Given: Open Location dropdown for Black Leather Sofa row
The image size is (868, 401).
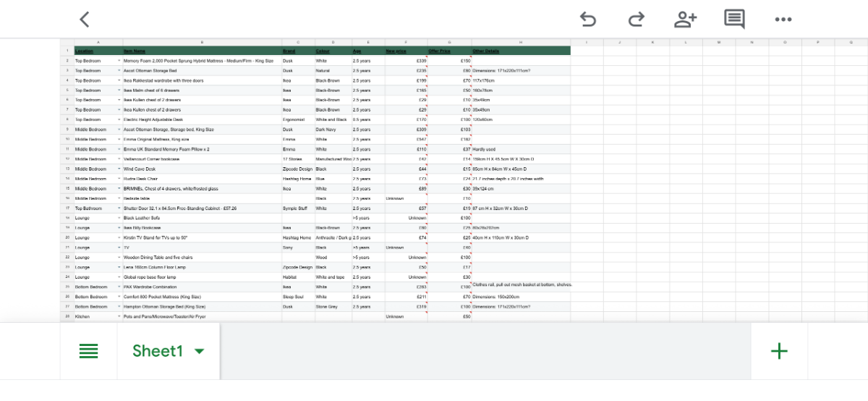Looking at the screenshot, I should pos(119,218).
